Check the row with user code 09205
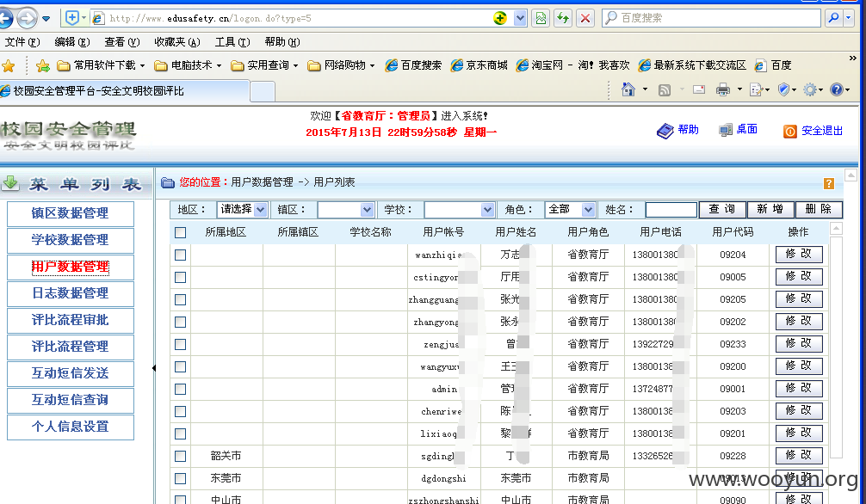Image resolution: width=866 pixels, height=504 pixels. [180, 300]
